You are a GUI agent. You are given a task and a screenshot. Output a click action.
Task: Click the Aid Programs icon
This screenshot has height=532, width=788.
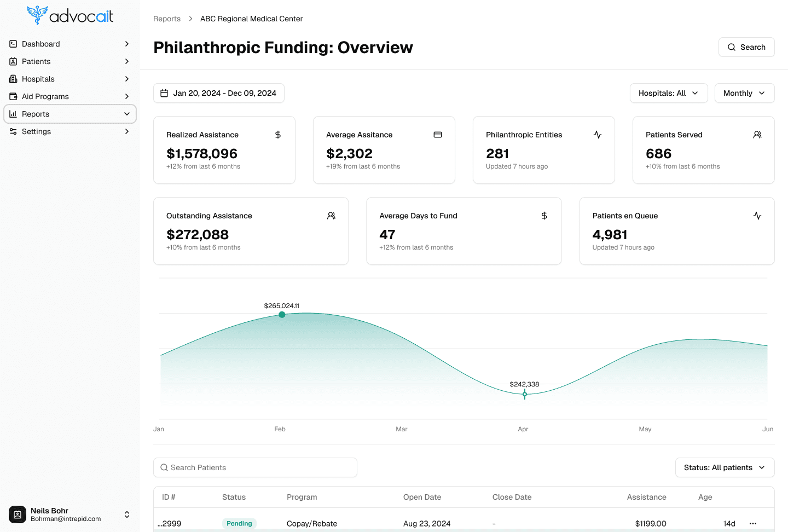tap(13, 96)
